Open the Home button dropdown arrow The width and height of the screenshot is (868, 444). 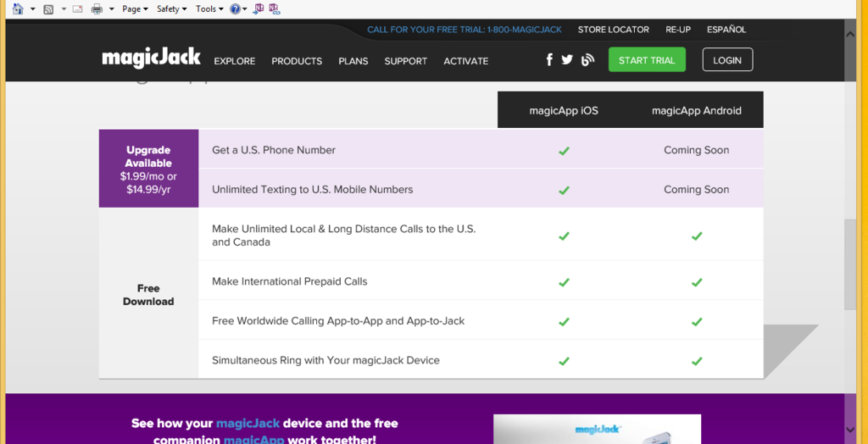coord(33,9)
